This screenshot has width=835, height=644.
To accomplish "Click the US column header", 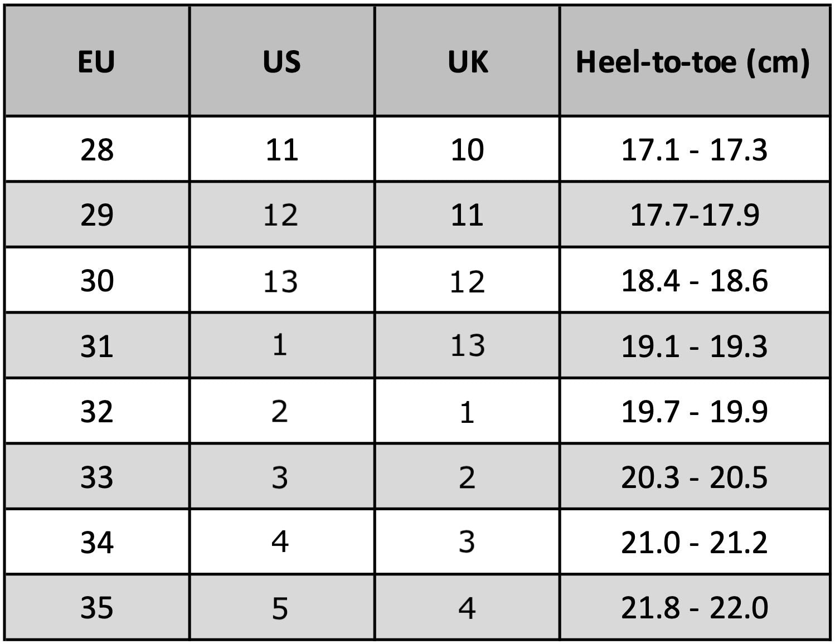I will 282,61.
